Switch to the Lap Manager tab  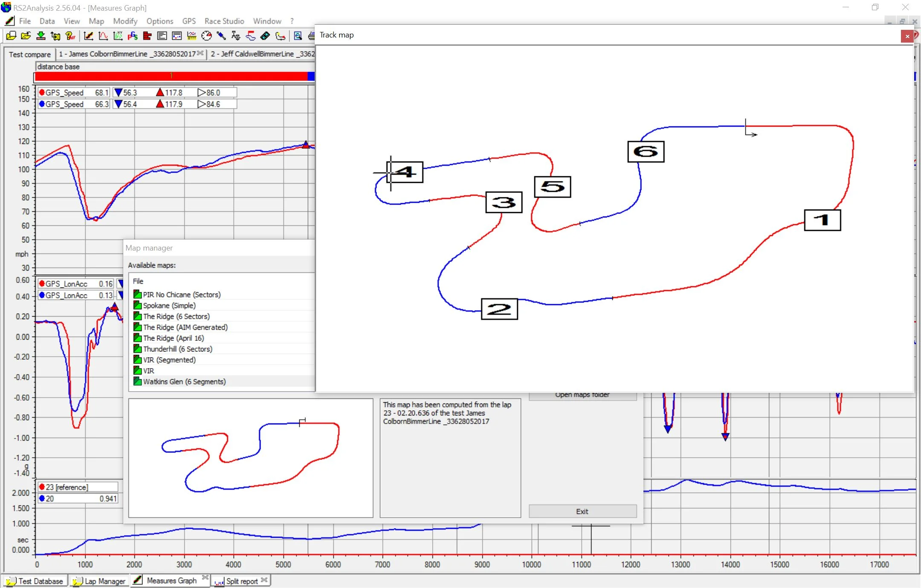(x=99, y=581)
